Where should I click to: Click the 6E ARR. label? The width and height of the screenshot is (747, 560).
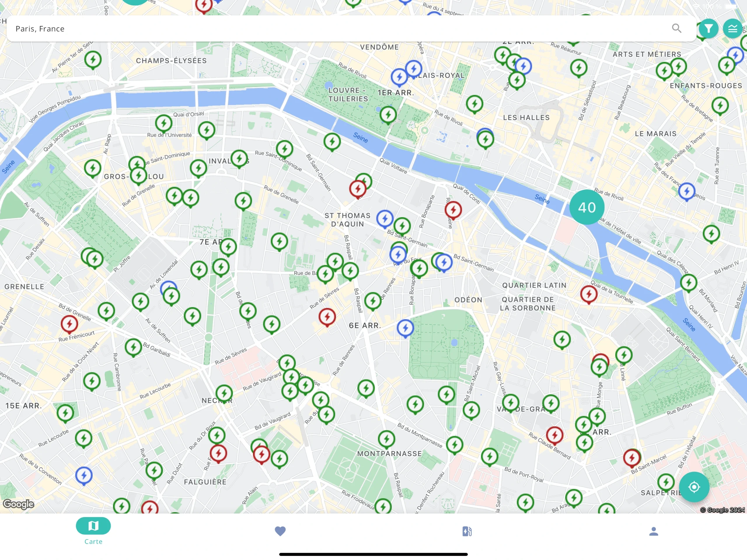pos(365,326)
